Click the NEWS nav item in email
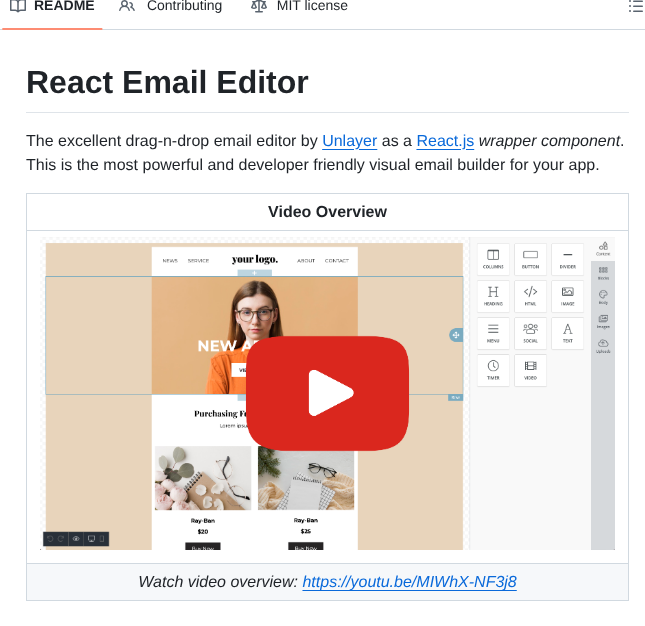The width and height of the screenshot is (645, 626). click(x=170, y=261)
